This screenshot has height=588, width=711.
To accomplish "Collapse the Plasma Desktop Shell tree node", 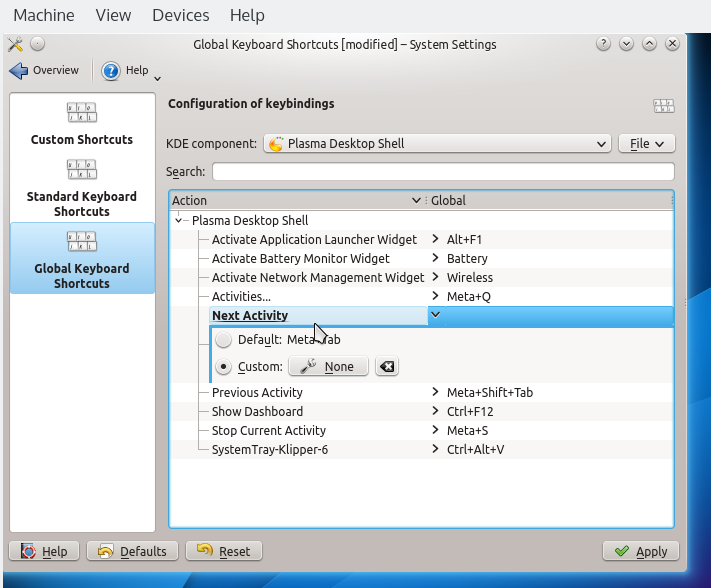I will pos(180,221).
